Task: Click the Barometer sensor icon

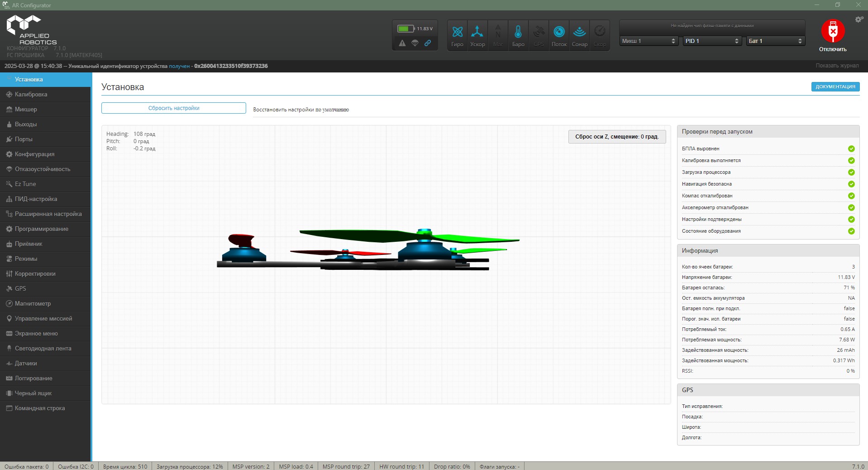Action: tap(518, 32)
